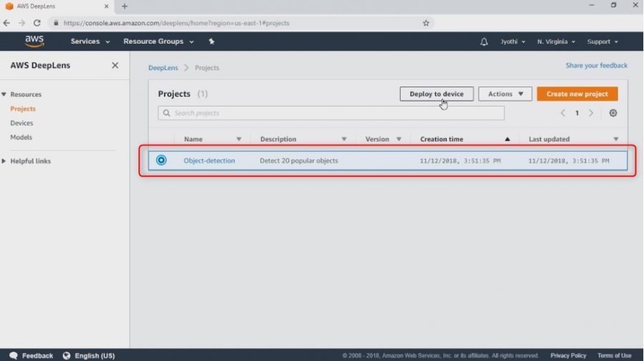Click English (US) language selector
This screenshot has height=361, width=644.
(x=94, y=355)
